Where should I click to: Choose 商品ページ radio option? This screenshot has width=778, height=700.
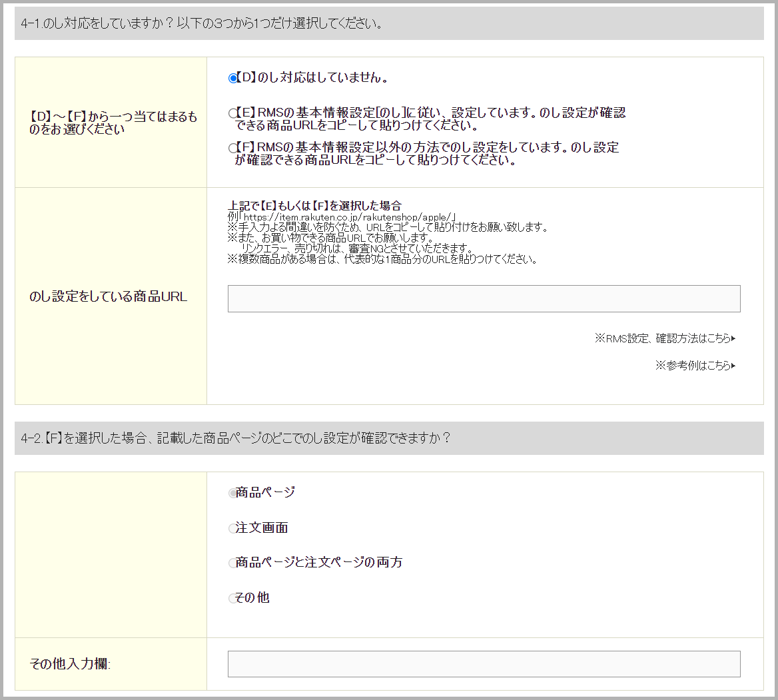point(232,493)
